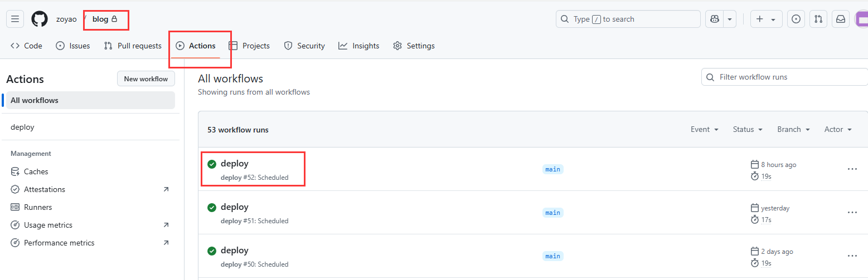Open the create new plus dropdown

coord(766,19)
